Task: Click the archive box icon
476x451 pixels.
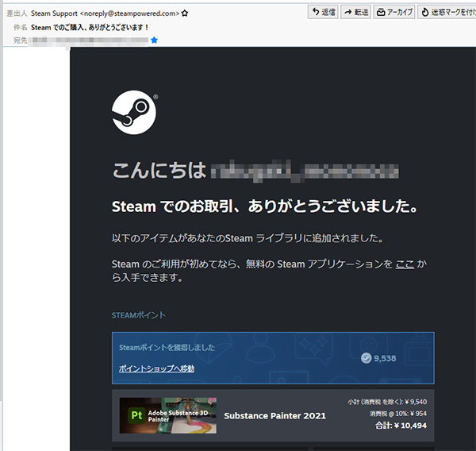Action: tap(382, 12)
